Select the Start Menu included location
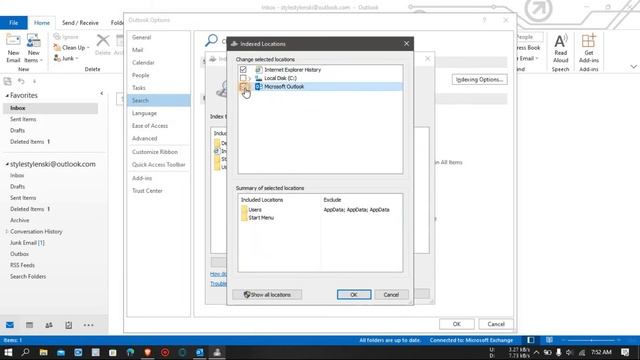This screenshot has height=360, width=640. [x=261, y=218]
